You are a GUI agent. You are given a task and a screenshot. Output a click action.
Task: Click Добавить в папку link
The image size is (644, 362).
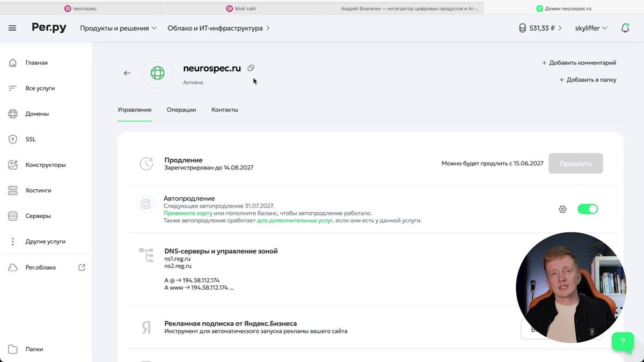pyautogui.click(x=588, y=80)
